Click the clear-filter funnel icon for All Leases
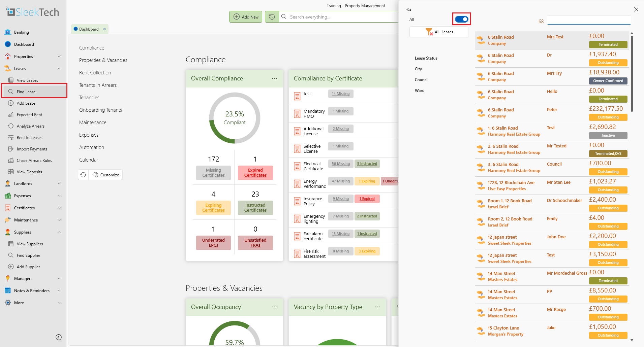The width and height of the screenshot is (644, 347). (x=429, y=32)
